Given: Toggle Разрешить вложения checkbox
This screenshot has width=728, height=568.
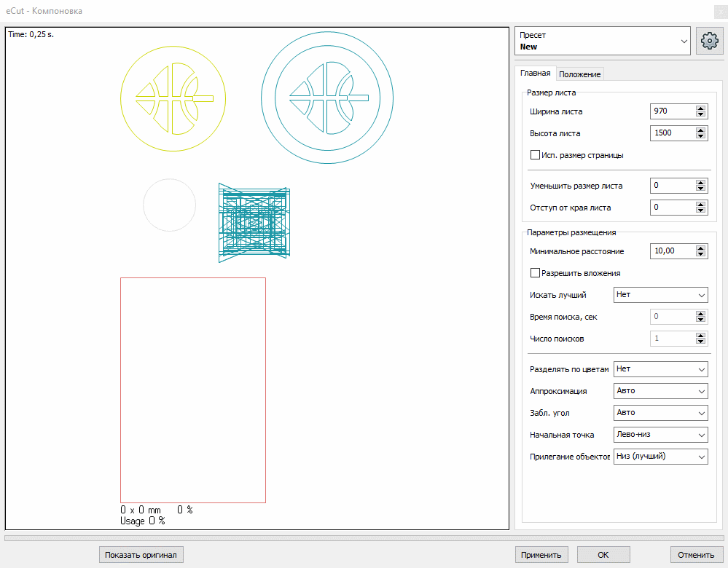Looking at the screenshot, I should [535, 273].
